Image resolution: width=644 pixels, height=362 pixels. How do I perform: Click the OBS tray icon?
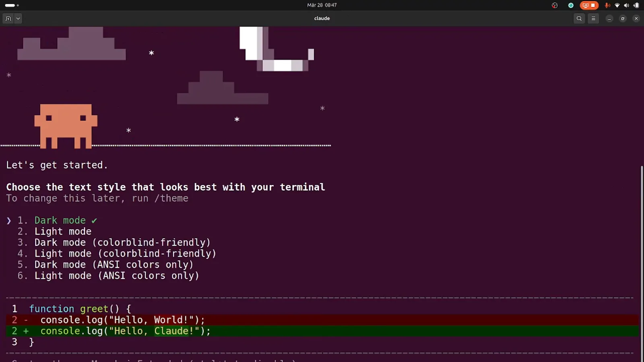pyautogui.click(x=555, y=5)
